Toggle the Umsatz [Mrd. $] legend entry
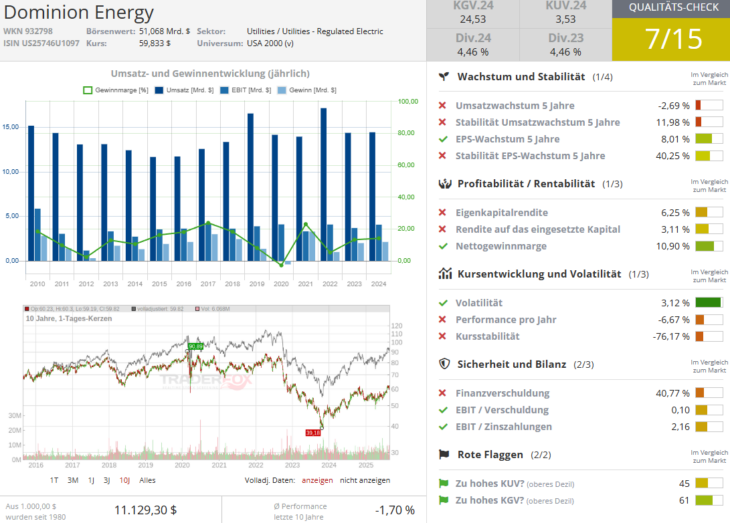The image size is (730, 523). pos(184,90)
